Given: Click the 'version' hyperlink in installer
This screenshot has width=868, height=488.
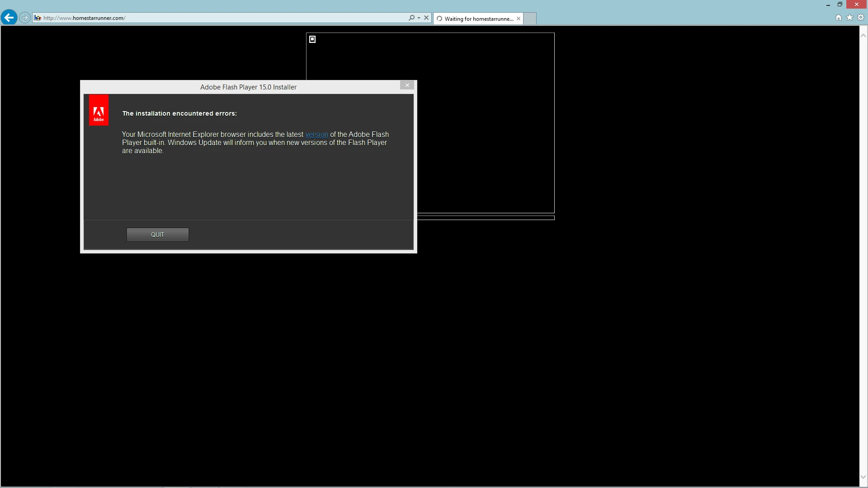Looking at the screenshot, I should point(316,135).
